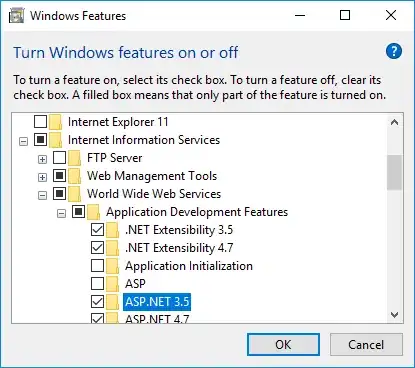Click the Web Management Tools folder icon
The height and width of the screenshot is (368, 415).
(75, 176)
